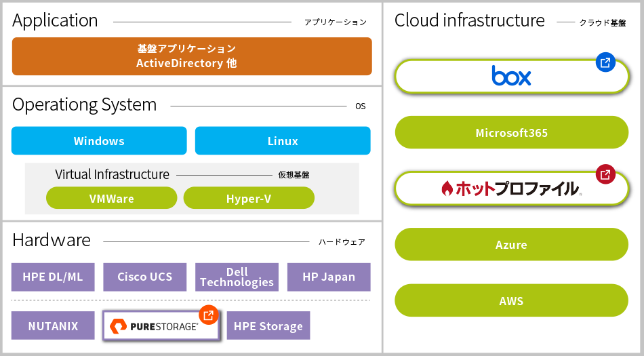Choose the AWS cloud button
Viewport: 644px width, 356px height.
click(512, 300)
